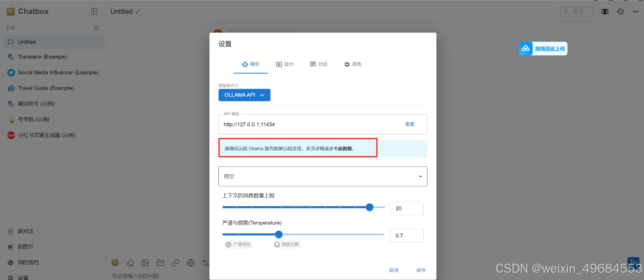Click the 在这里输入你的问题 message input
The width and height of the screenshot is (644, 280).
(137, 276)
